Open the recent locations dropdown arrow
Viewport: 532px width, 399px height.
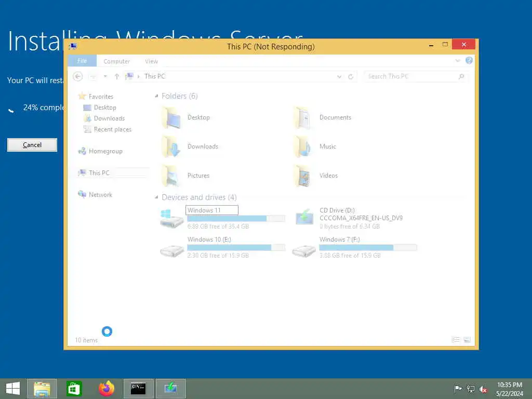click(x=105, y=76)
